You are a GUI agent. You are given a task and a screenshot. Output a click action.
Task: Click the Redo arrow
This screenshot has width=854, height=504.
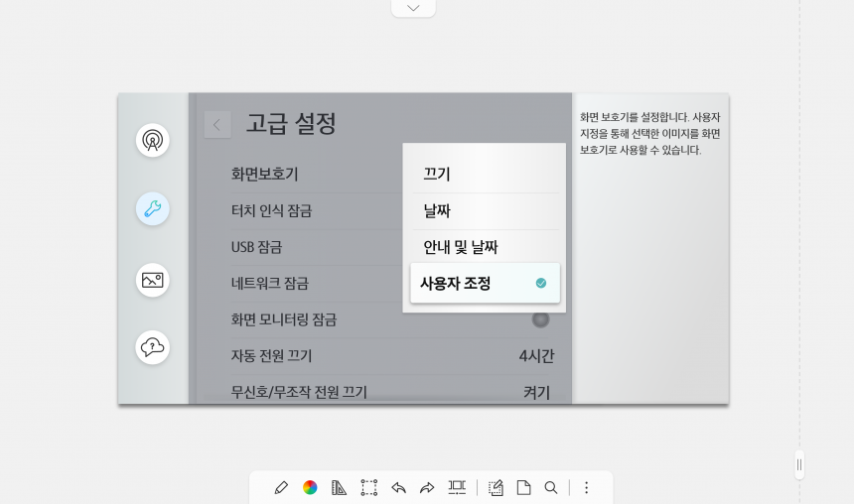point(428,487)
